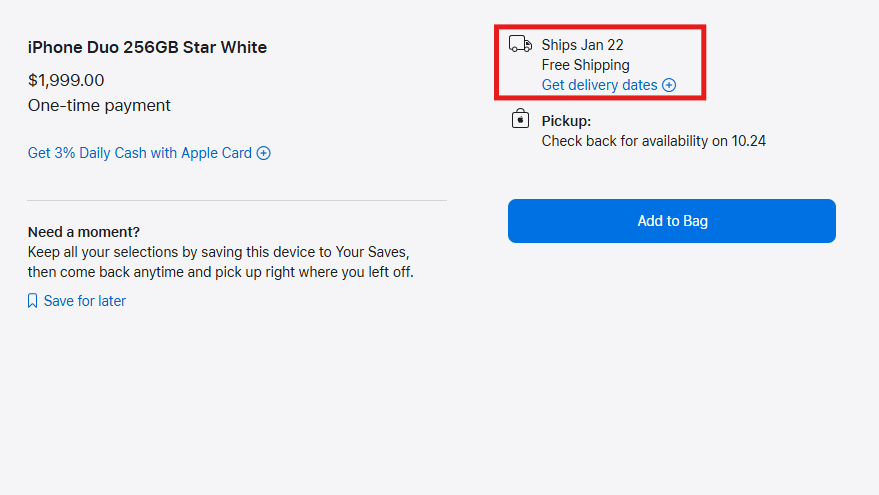Click the plus circle after Apple Card
Viewport: 879px width, 495px height.
point(263,153)
